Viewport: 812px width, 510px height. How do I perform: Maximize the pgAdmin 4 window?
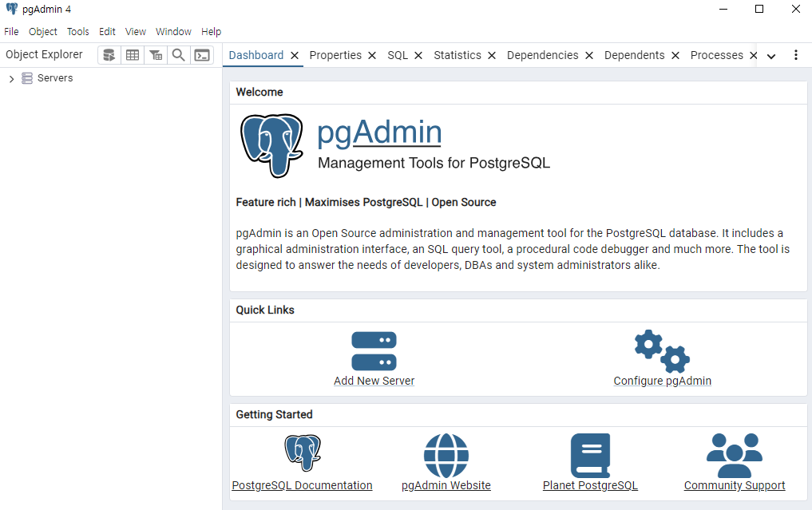tap(759, 9)
